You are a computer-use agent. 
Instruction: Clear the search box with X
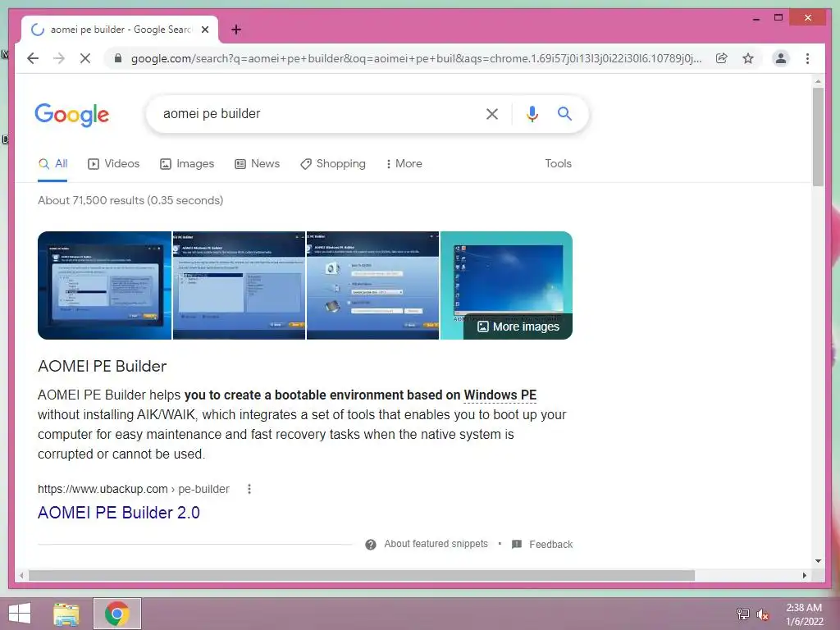(x=492, y=113)
